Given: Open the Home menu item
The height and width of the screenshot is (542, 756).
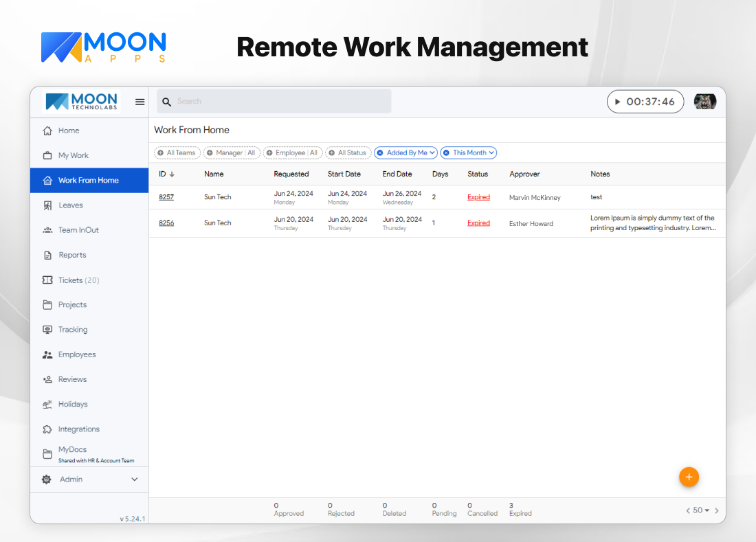Looking at the screenshot, I should tap(89, 131).
